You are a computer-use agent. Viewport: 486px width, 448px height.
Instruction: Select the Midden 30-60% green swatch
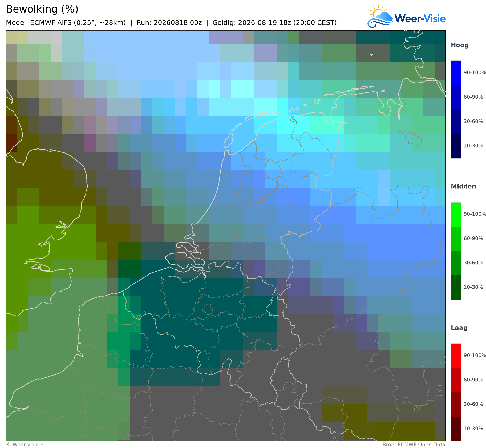click(x=456, y=263)
